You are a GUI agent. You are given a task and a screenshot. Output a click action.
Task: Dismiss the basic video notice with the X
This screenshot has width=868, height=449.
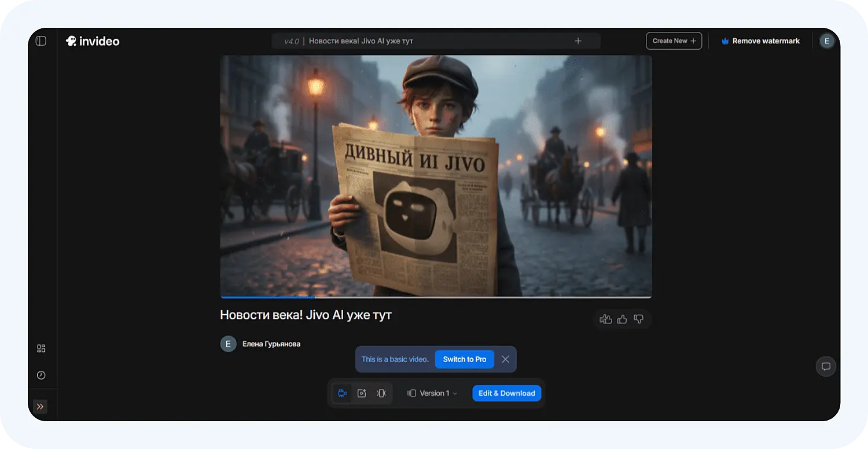[505, 359]
